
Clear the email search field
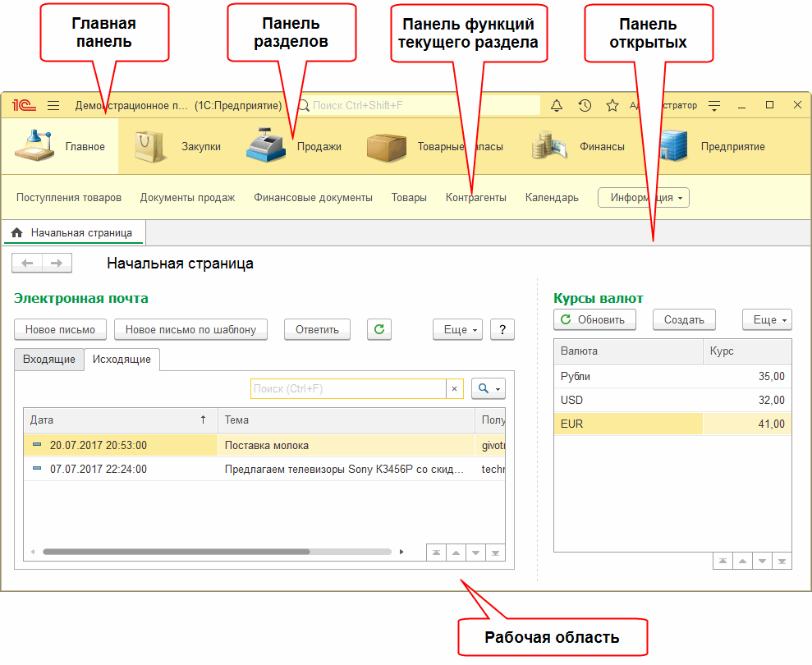[x=454, y=389]
